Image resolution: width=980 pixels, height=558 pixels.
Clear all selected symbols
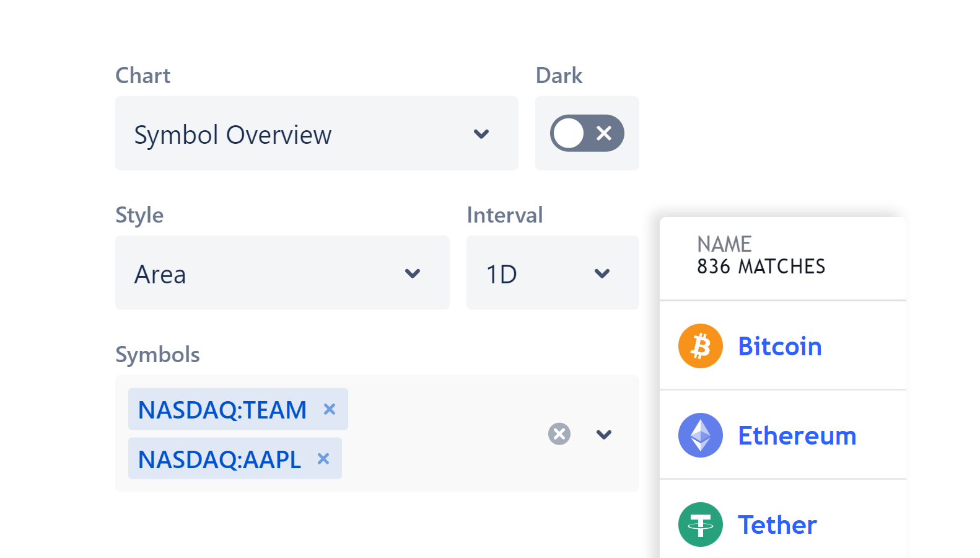tap(559, 434)
